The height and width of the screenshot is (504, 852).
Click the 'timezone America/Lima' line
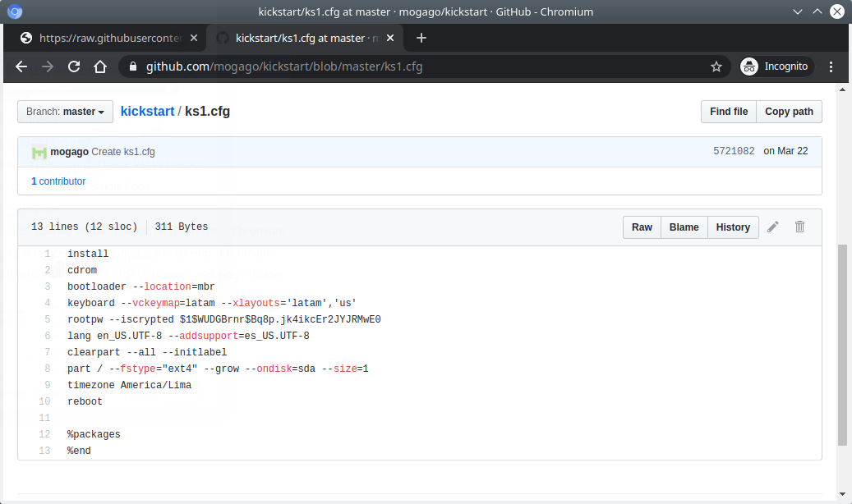click(x=129, y=384)
